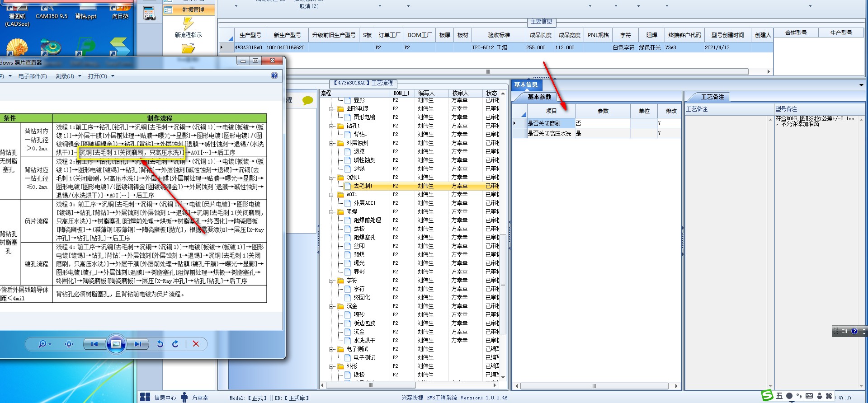This screenshot has height=403, width=868.
Task: Click the 新流程指示 lightning icon
Action: 188,23
